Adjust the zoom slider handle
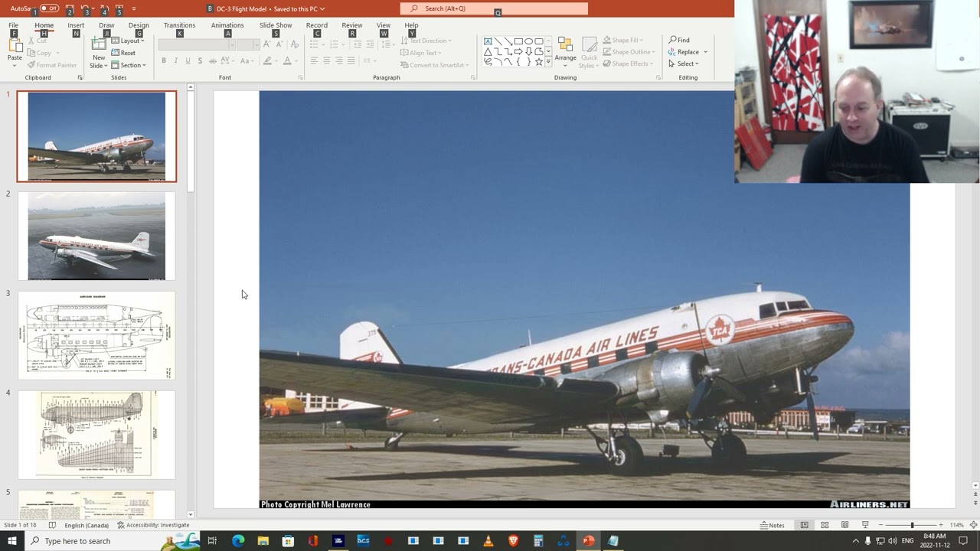Image resolution: width=980 pixels, height=551 pixels. coord(912,525)
